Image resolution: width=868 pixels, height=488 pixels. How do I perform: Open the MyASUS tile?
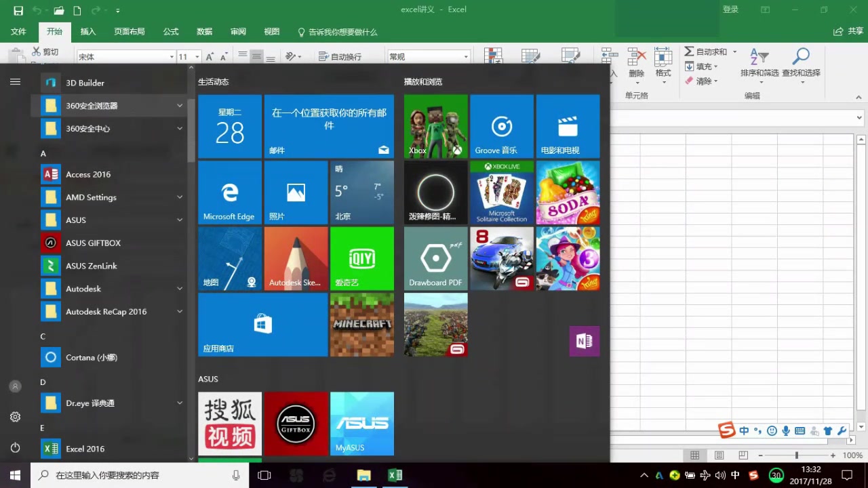[362, 424]
